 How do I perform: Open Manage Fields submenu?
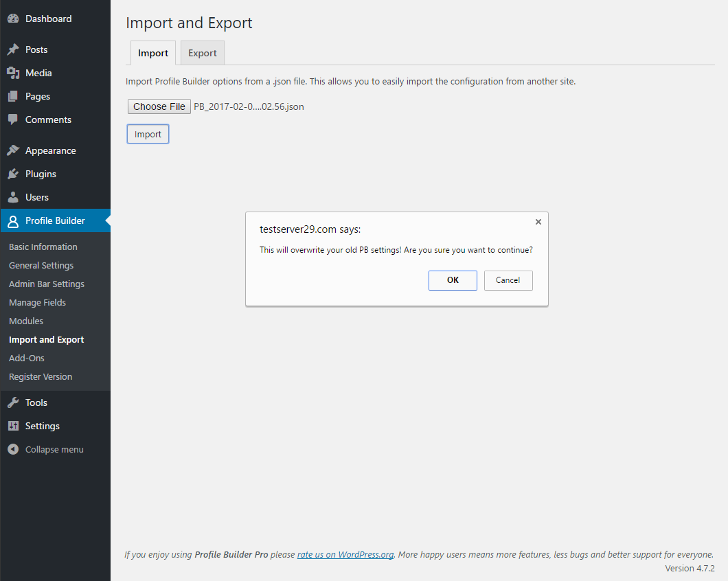pos(37,302)
